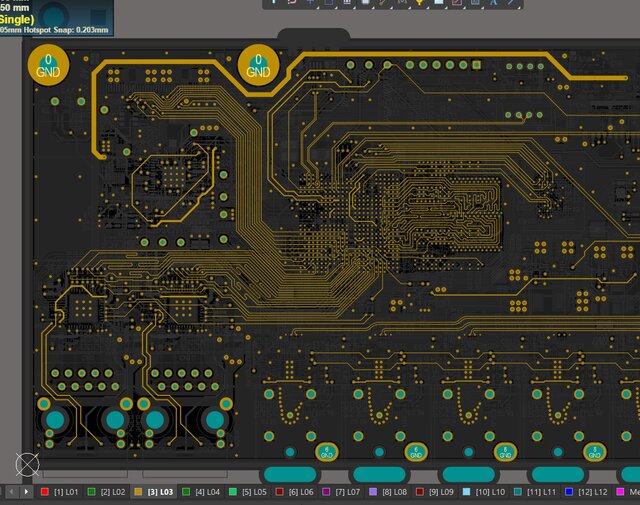Viewport: 640px width, 505px height.
Task: Click the green color swatch of L02
Action: click(x=91, y=492)
